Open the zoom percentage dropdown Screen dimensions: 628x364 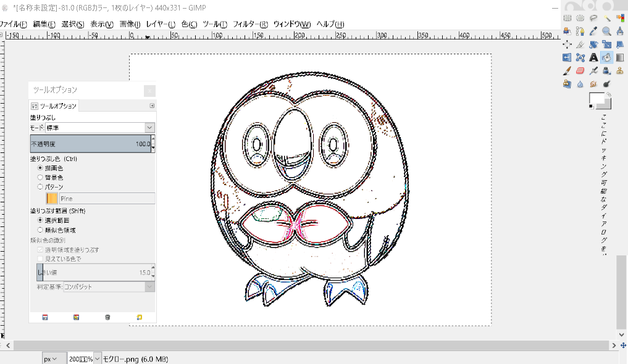[x=97, y=359]
